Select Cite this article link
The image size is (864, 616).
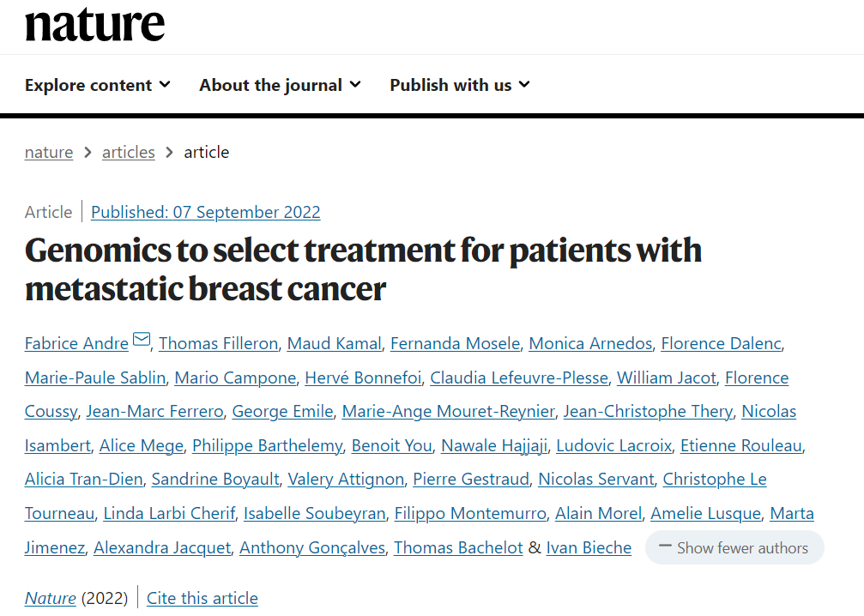(202, 598)
